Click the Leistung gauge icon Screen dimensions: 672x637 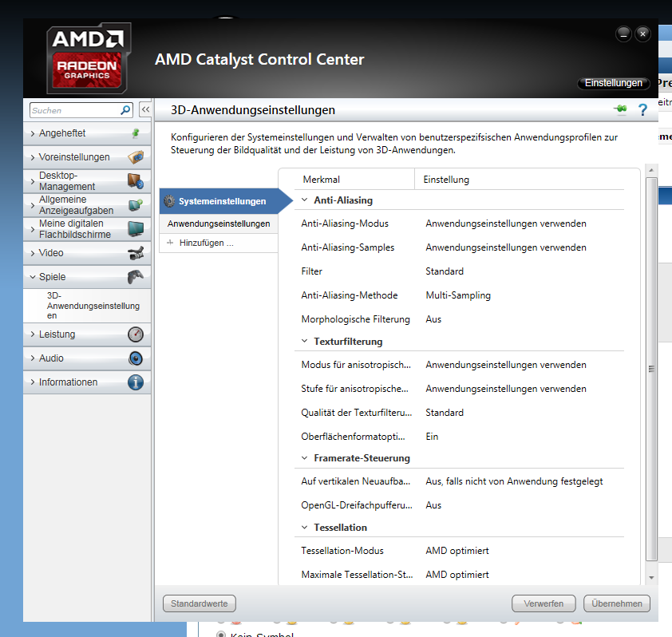tap(136, 334)
